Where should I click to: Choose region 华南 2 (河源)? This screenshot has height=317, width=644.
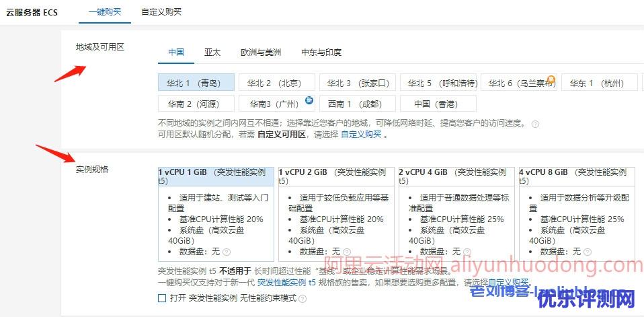196,104
